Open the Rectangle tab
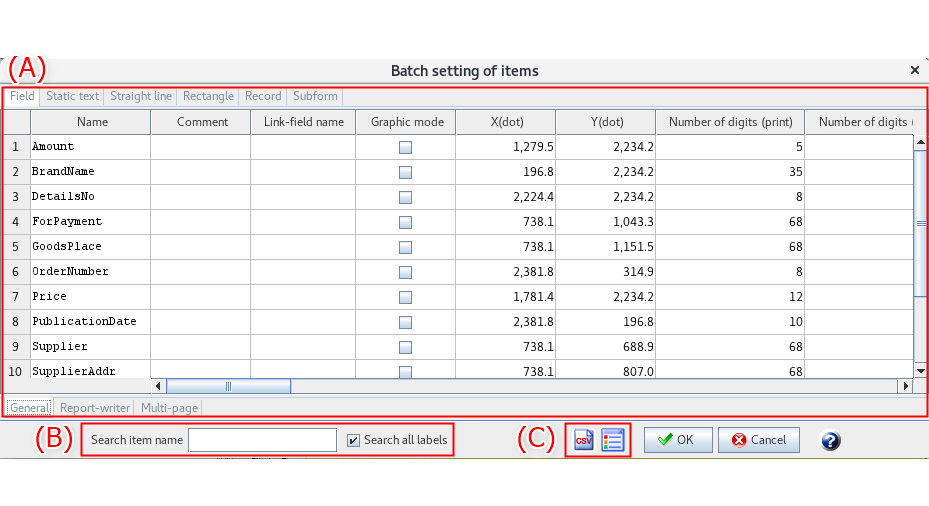The image size is (929, 506). (208, 96)
